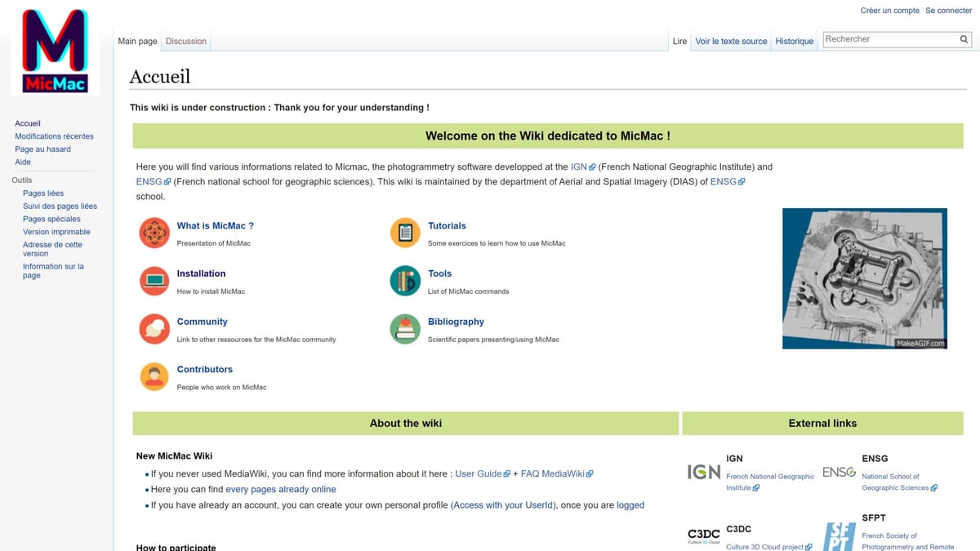Open the National School of Geographic Sciences link
This screenshot has width=980, height=551.
pyautogui.click(x=899, y=482)
